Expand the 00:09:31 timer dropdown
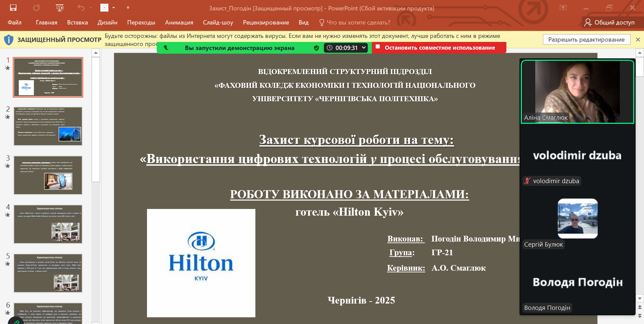Viewport: 644px width, 324px height. tap(364, 48)
